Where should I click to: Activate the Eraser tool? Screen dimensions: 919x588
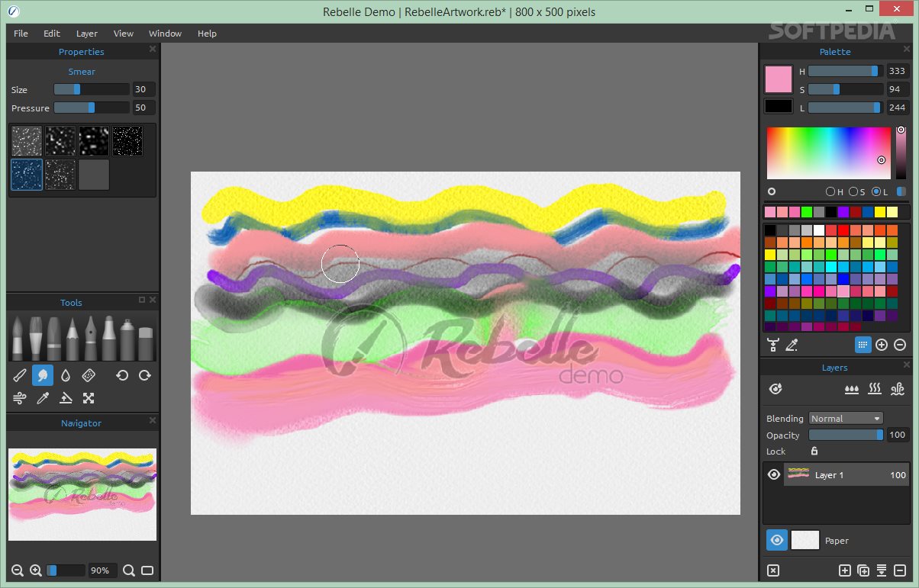coord(88,375)
